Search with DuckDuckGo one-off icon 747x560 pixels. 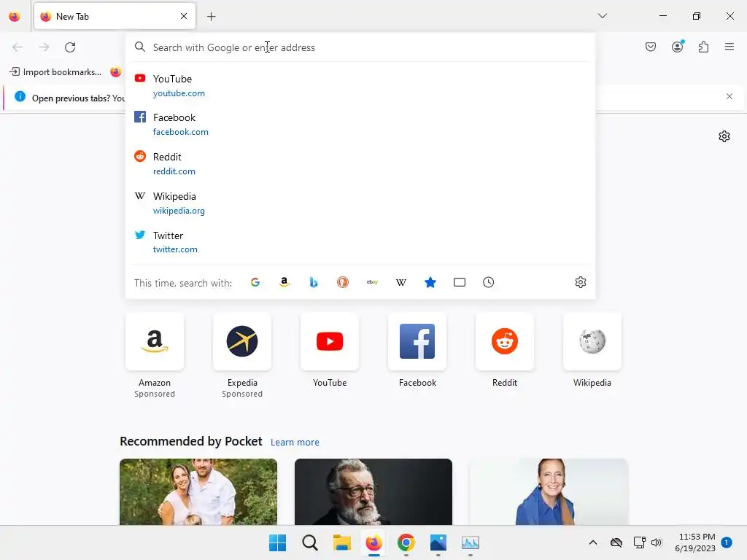343,282
